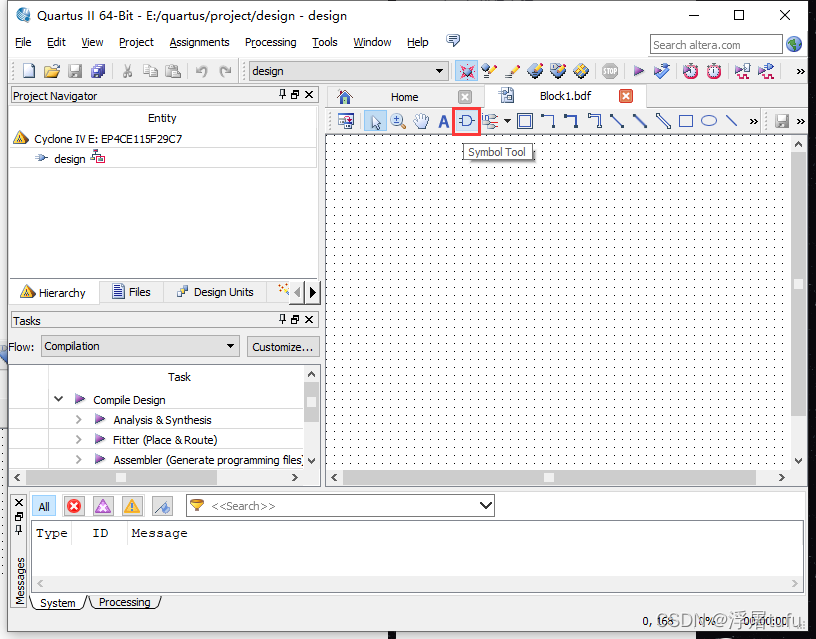Select 'Cyclone IV E: EP4CE115F29C7' row
This screenshot has width=816, height=639.
108,139
